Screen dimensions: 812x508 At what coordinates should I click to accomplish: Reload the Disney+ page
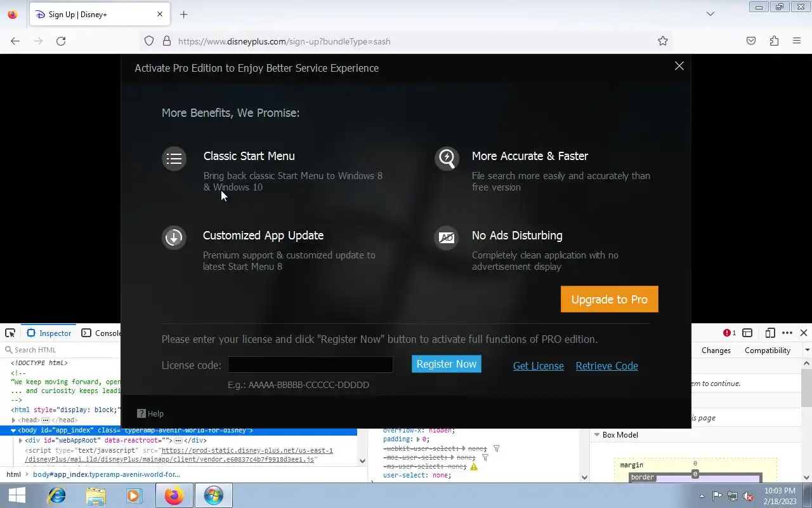tap(61, 41)
